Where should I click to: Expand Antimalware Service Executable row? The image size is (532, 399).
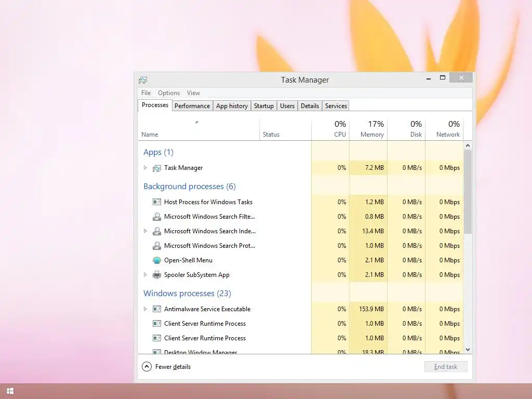pos(145,309)
